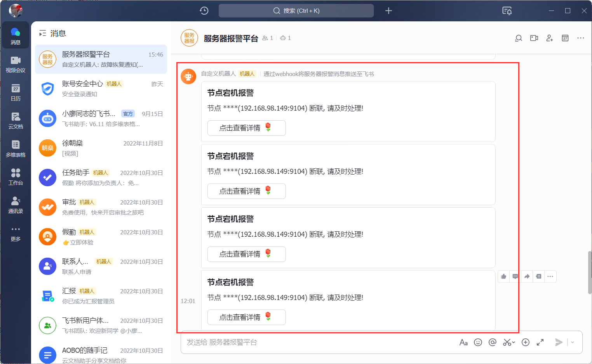Click the screen icon left of the minimize button
Image resolution: width=592 pixels, height=364 pixels.
coord(507,11)
